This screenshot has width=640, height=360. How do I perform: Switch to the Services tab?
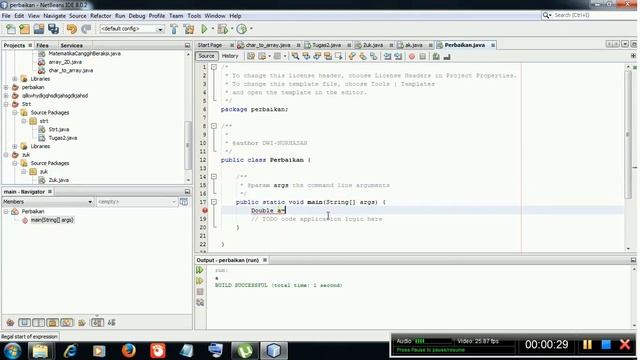[71, 45]
